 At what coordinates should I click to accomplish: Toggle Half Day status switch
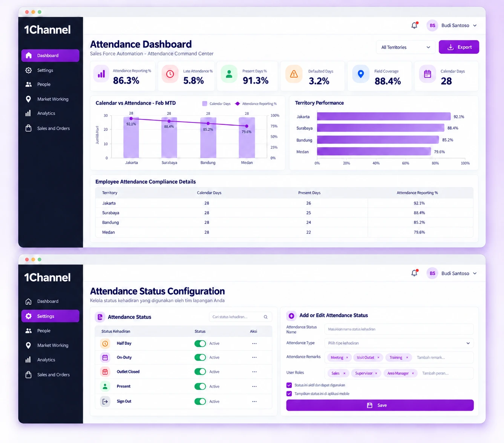point(200,344)
